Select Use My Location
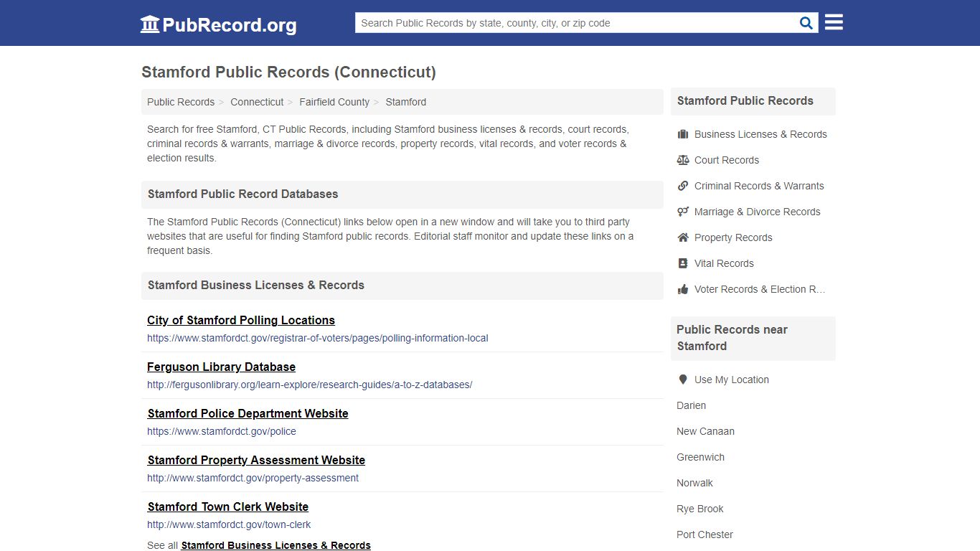The height and width of the screenshot is (551, 980). point(732,380)
